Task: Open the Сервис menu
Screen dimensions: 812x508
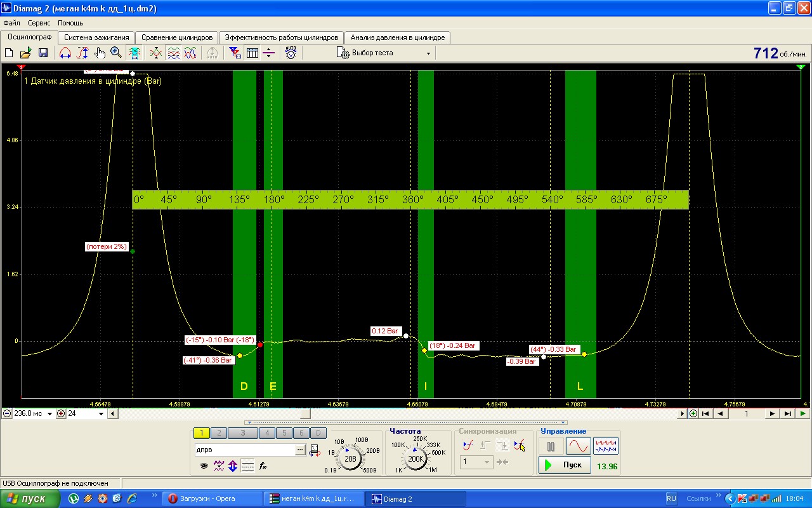Action: 39,23
